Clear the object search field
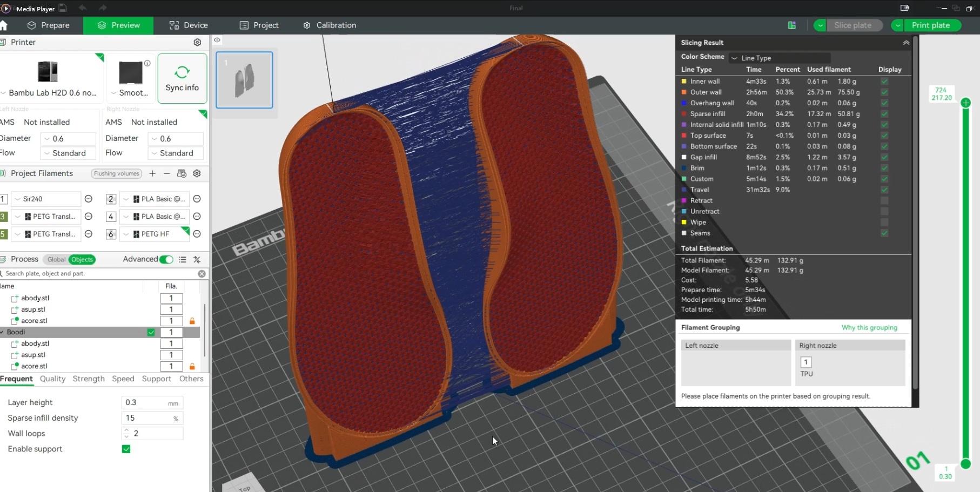 coord(202,274)
